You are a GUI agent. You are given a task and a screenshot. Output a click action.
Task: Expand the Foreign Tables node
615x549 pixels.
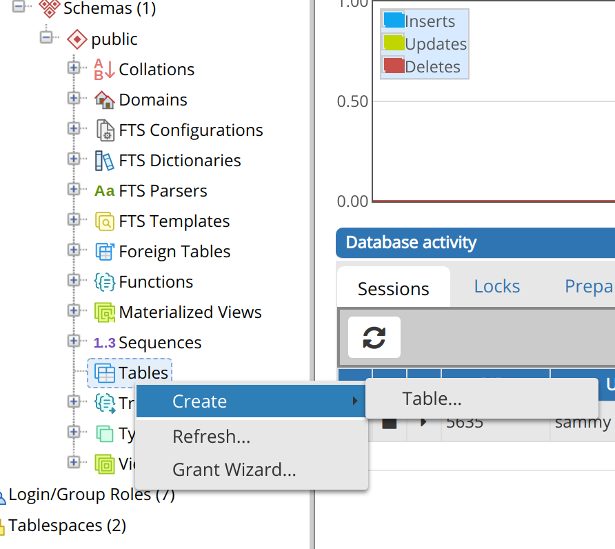[x=74, y=250]
